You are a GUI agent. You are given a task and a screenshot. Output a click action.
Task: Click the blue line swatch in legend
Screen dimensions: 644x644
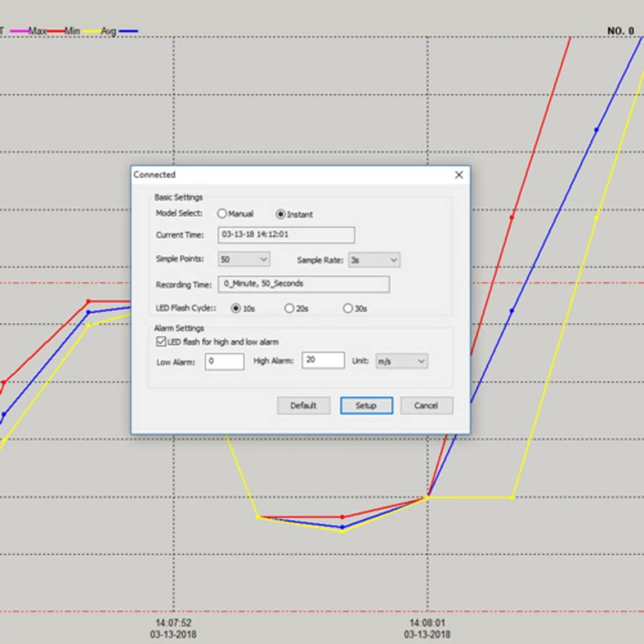pos(129,31)
